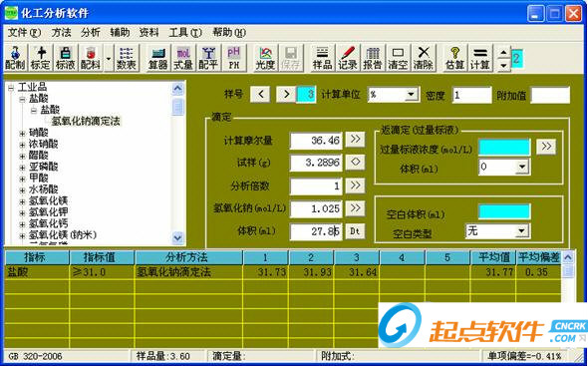The height and width of the screenshot is (366, 588).
Task: Expand the 浓硝酸 tree node
Action: [22, 145]
